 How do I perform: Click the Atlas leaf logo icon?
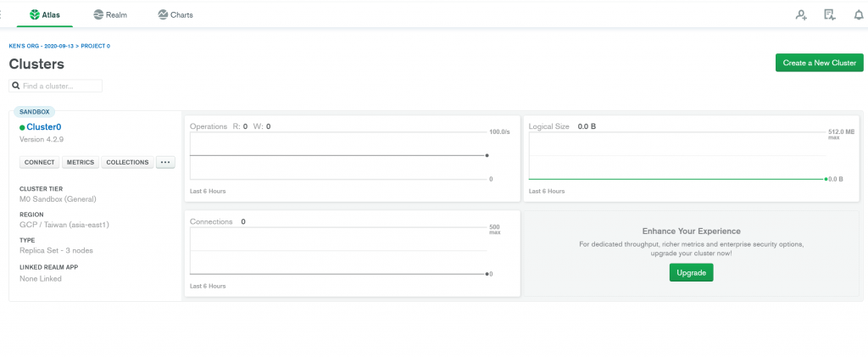(x=34, y=15)
